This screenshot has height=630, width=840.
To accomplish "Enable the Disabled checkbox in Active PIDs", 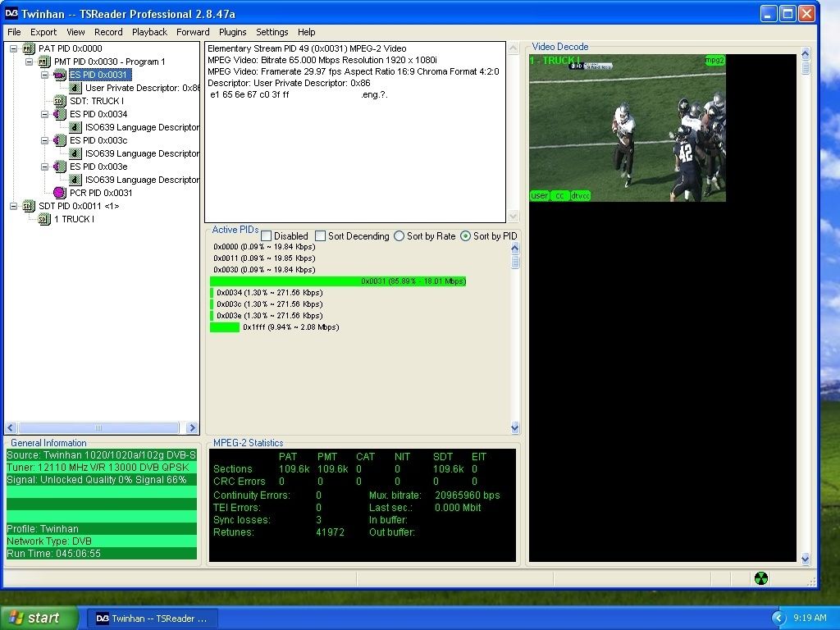I will (267, 235).
